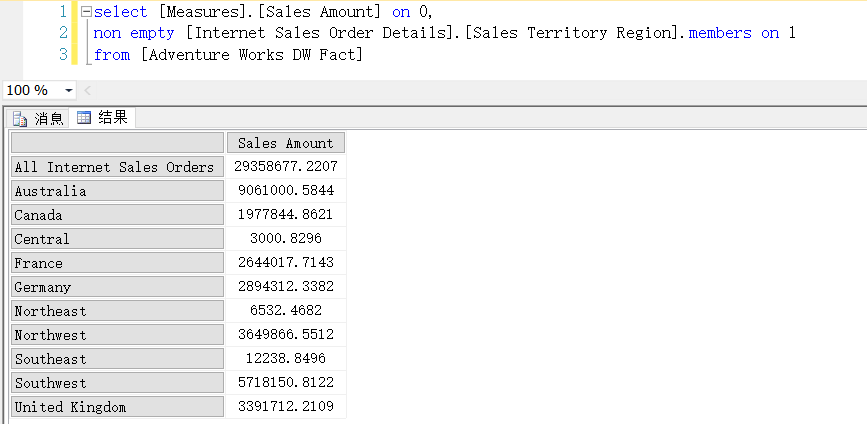Click line number 1 in the editor

[62, 12]
